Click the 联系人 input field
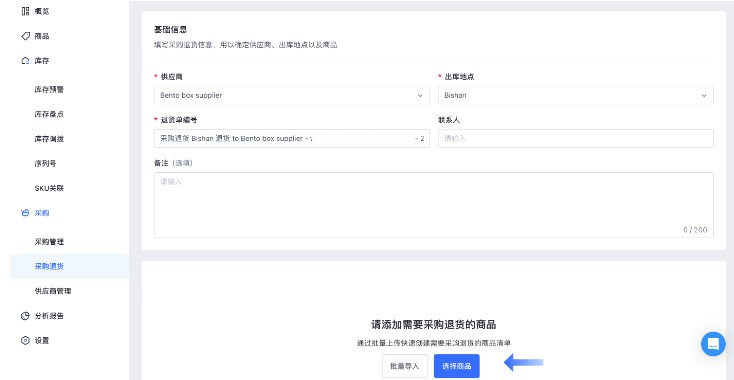The image size is (734, 380). point(576,139)
